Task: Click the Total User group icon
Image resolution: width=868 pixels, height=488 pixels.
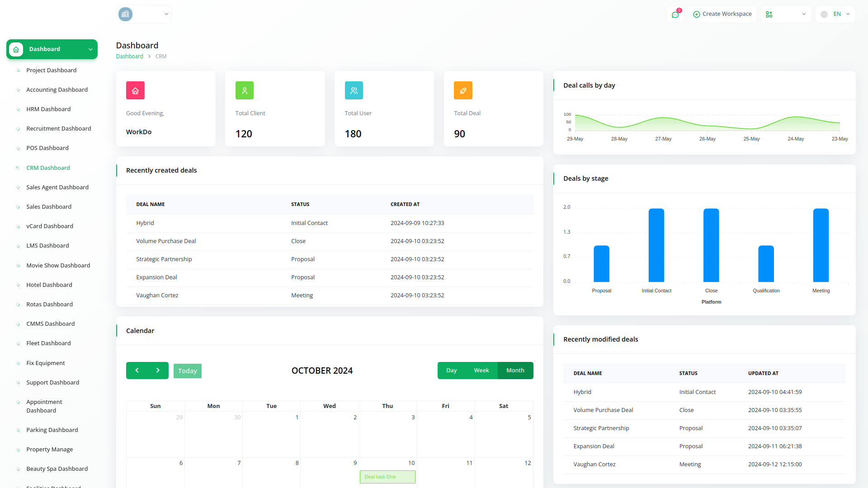Action: pyautogui.click(x=354, y=90)
